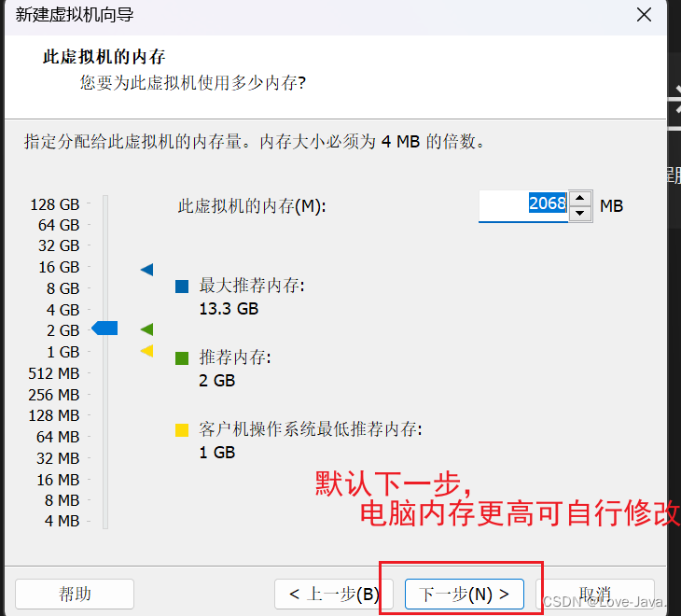The width and height of the screenshot is (681, 616).
Task: Select the 128 MB scale label
Action: (54, 415)
